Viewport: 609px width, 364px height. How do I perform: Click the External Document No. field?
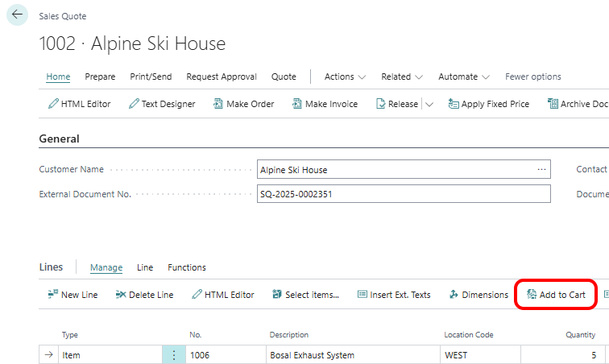pos(403,194)
